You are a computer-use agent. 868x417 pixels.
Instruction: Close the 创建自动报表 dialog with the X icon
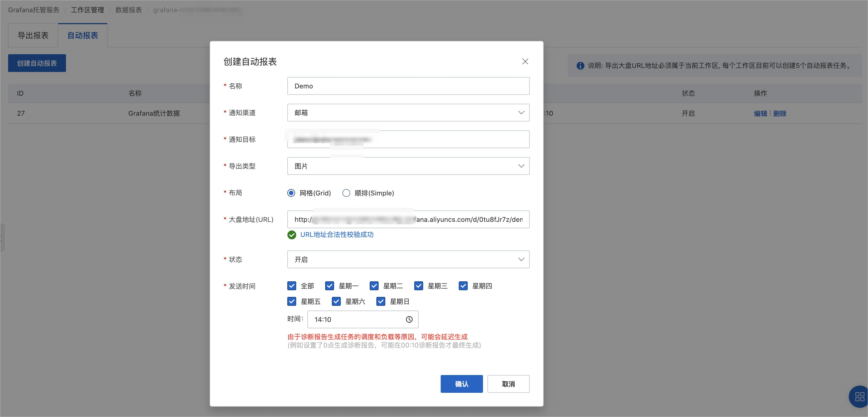[x=525, y=61]
